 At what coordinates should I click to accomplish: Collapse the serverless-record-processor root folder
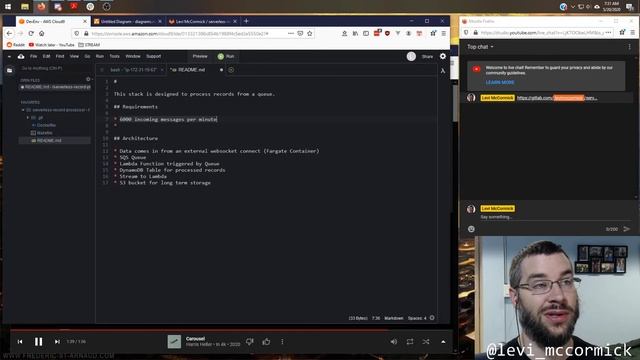23,110
